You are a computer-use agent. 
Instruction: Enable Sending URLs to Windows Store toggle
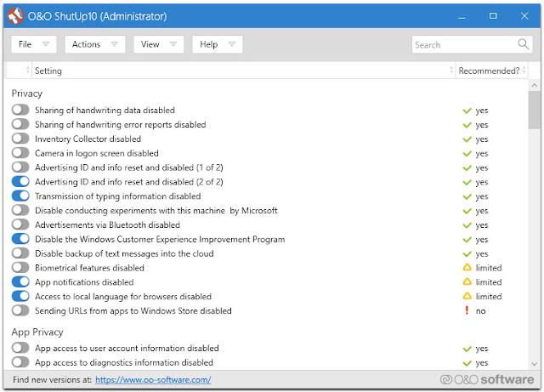tap(20, 310)
